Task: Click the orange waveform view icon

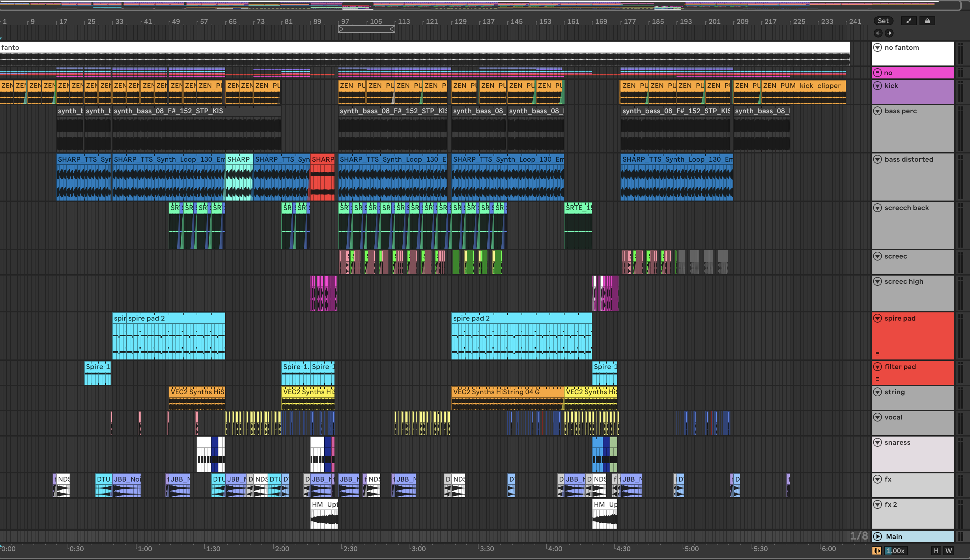Action: (877, 551)
